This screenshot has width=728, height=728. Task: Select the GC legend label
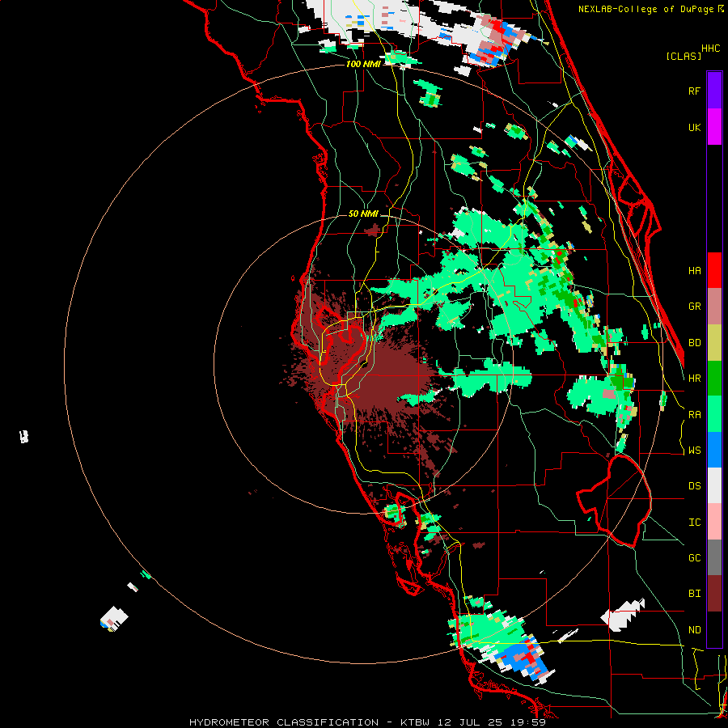point(694,558)
